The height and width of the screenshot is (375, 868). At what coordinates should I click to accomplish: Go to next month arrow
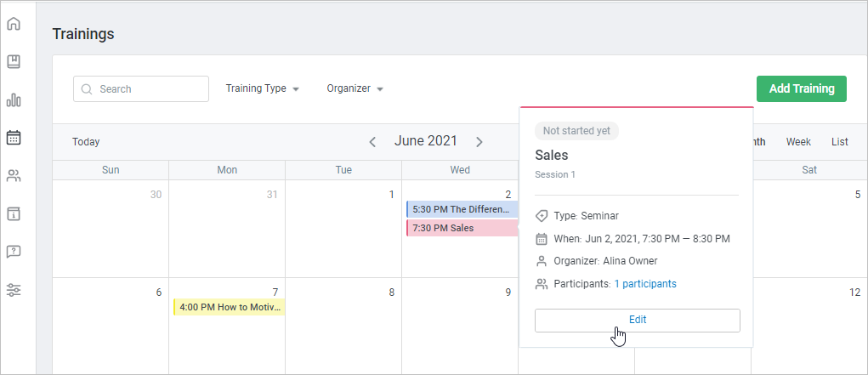click(x=479, y=142)
